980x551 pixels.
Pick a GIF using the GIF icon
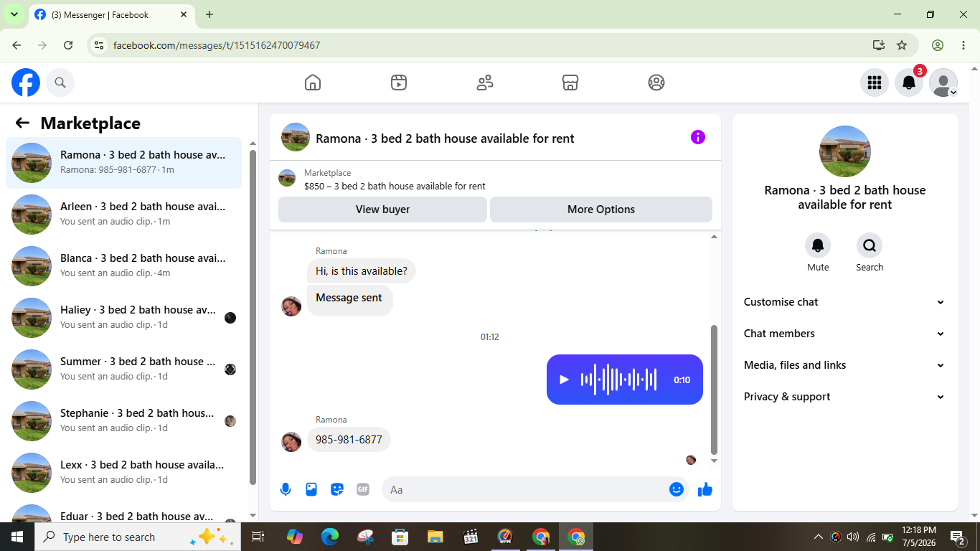point(363,489)
